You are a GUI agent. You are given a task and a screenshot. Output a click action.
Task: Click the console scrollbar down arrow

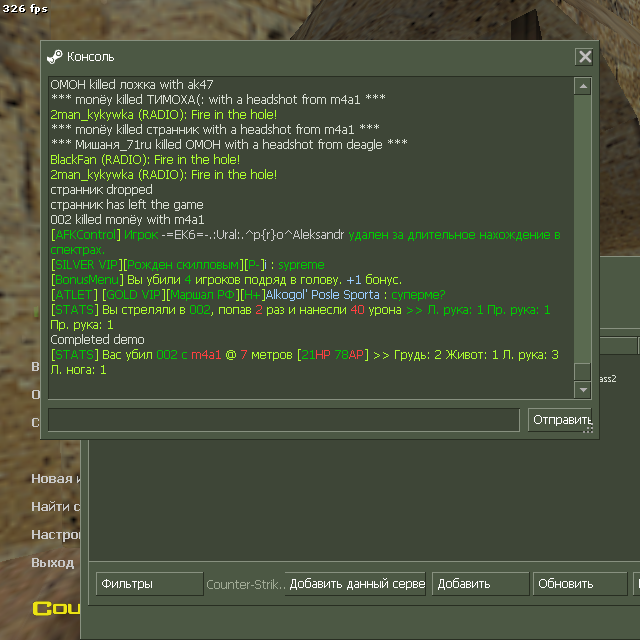pyautogui.click(x=583, y=390)
